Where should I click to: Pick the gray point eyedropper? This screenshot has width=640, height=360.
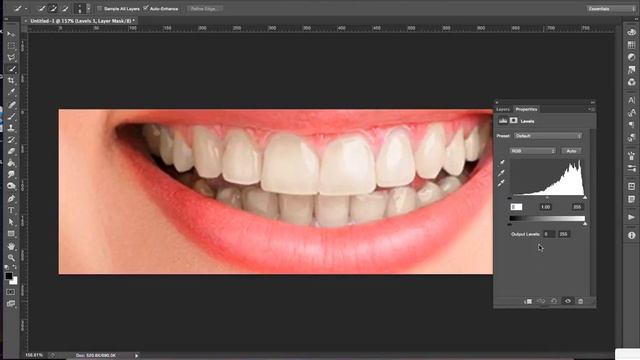pos(502,173)
